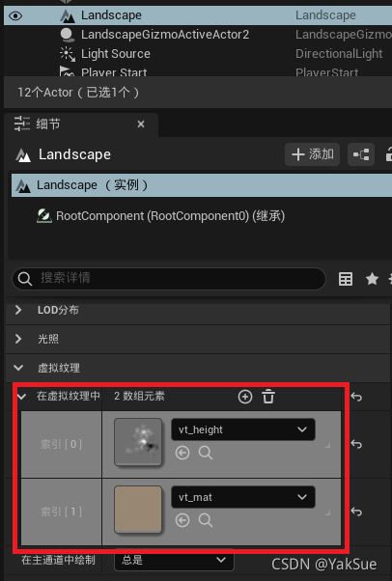Collapse the 虚拟纹理 section
This screenshot has height=581, width=392.
pos(18,368)
